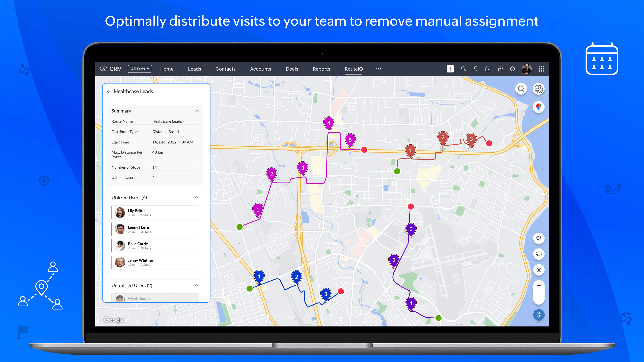Screen dimensions: 644x362
Task: Collapse the Unutilized Users section
Action: (x=197, y=285)
